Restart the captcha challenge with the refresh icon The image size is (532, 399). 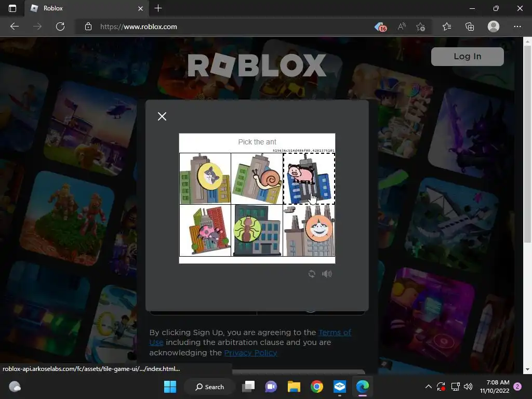[x=312, y=274]
